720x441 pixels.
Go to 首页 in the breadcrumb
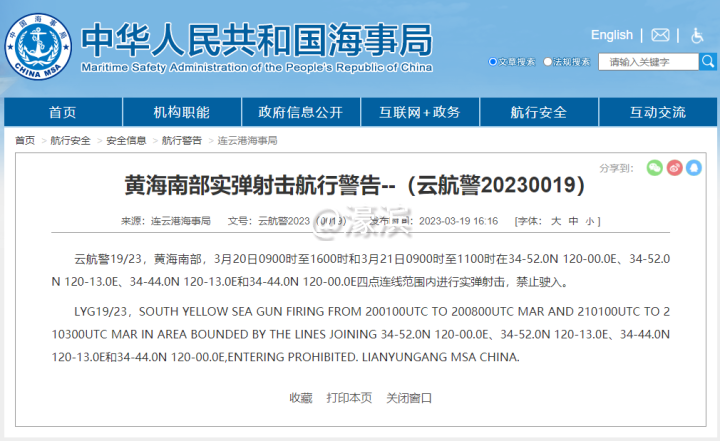click(x=25, y=141)
